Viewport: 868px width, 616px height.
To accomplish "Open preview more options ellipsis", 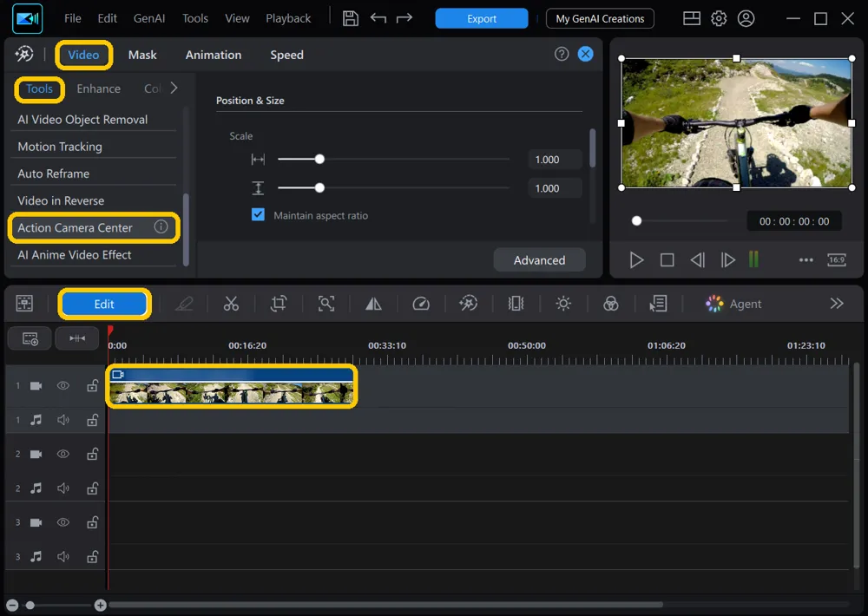I will pyautogui.click(x=806, y=259).
